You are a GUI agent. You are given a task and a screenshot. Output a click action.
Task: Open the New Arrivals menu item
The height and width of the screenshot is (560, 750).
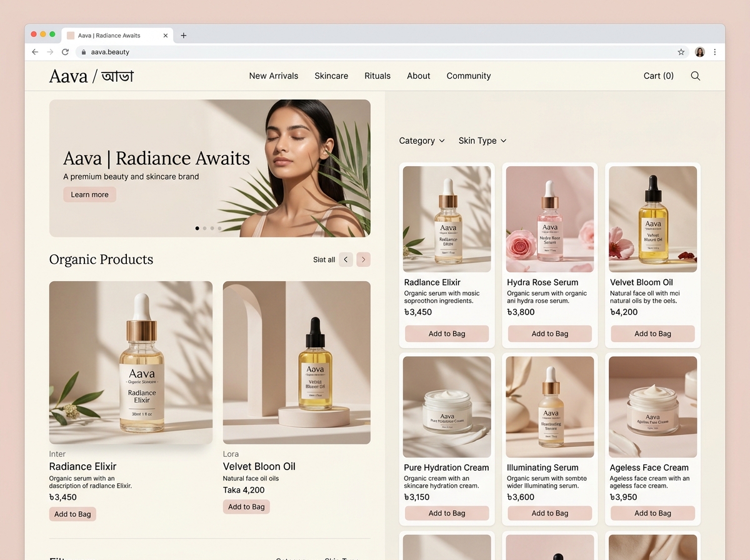click(x=274, y=76)
